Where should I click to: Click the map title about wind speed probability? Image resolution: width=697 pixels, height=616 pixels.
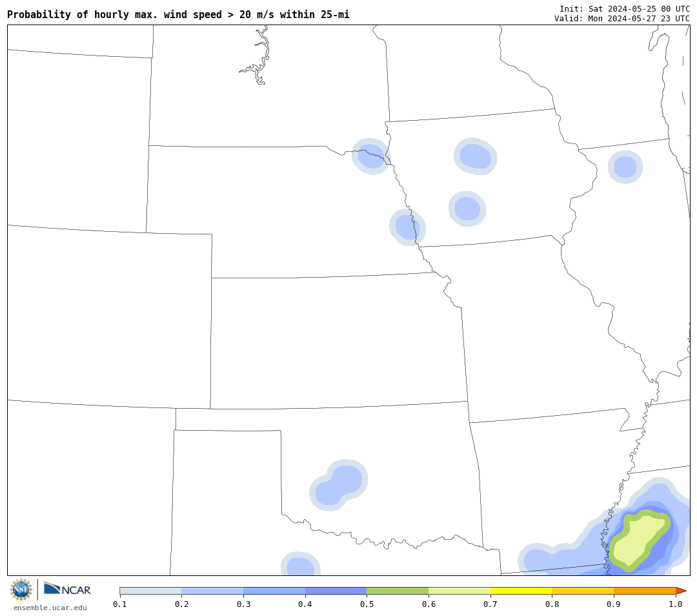tap(178, 15)
